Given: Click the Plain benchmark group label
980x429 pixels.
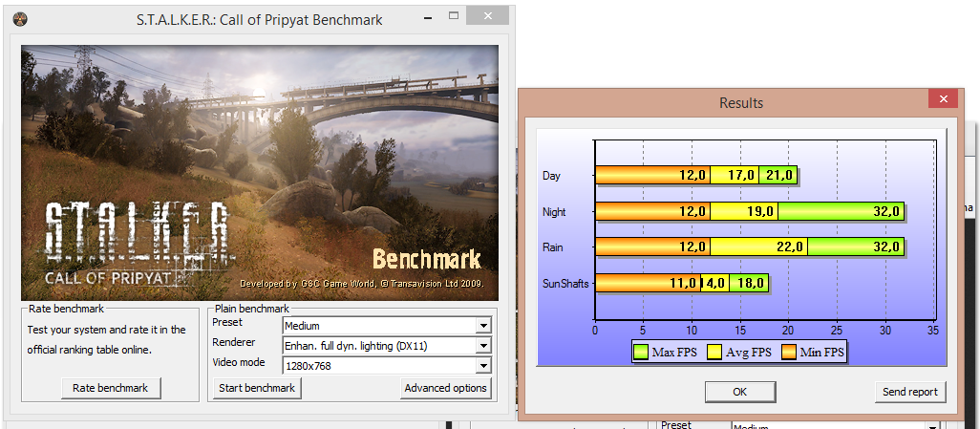Looking at the screenshot, I should [x=252, y=309].
